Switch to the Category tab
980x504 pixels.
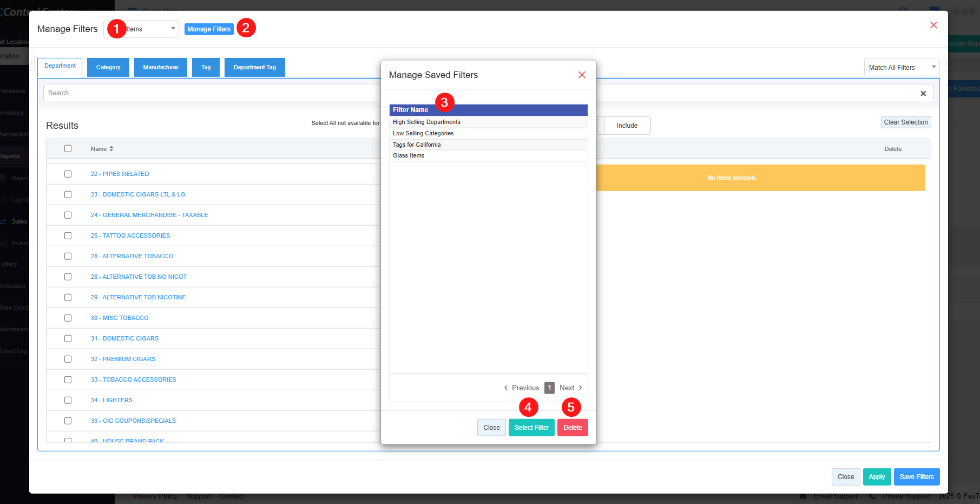(x=108, y=68)
